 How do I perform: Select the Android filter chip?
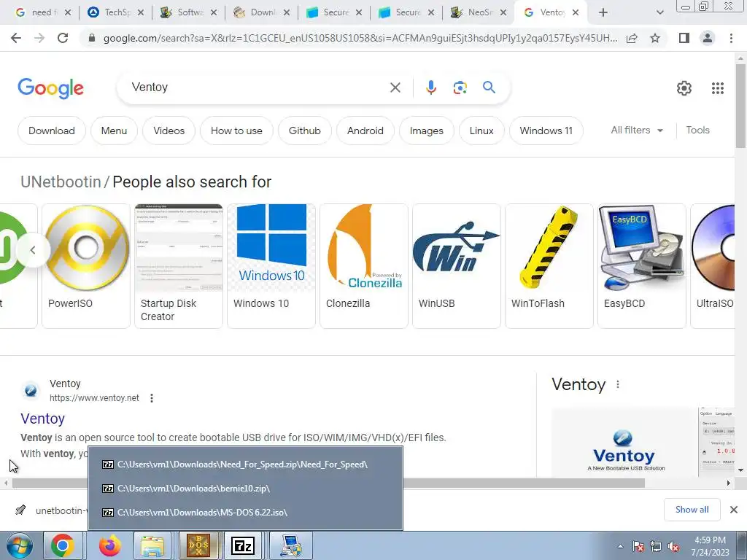pos(365,131)
